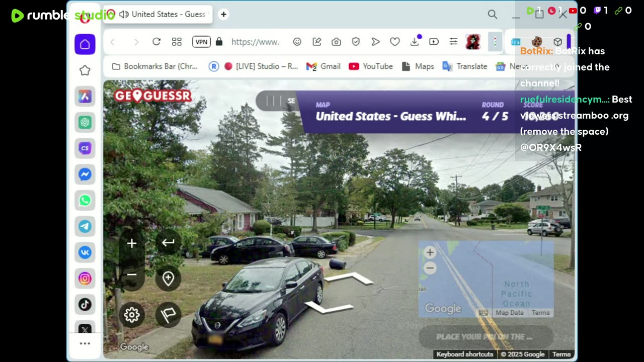Open the cookie extension icon

[537, 42]
